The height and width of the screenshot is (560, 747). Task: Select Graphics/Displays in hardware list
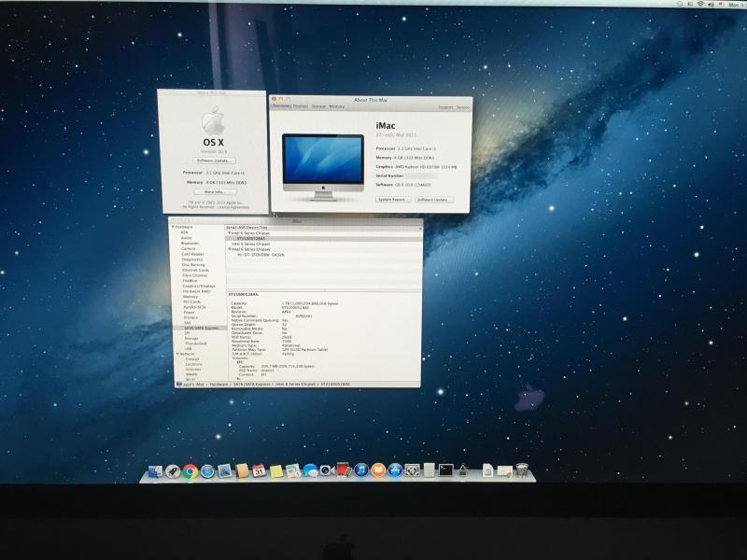[198, 286]
